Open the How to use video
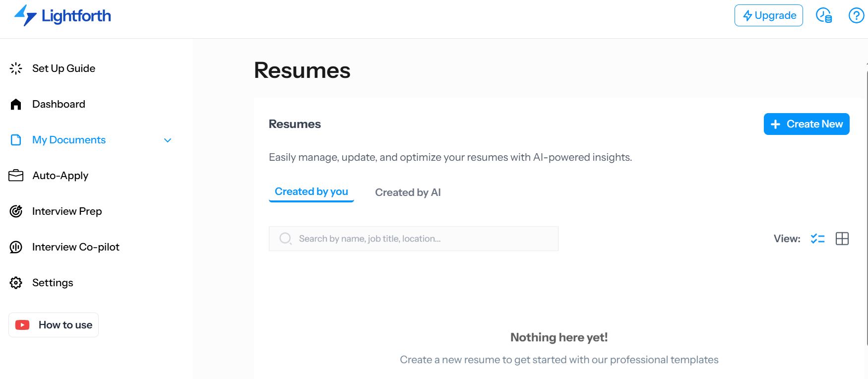The image size is (868, 379). pos(54,325)
